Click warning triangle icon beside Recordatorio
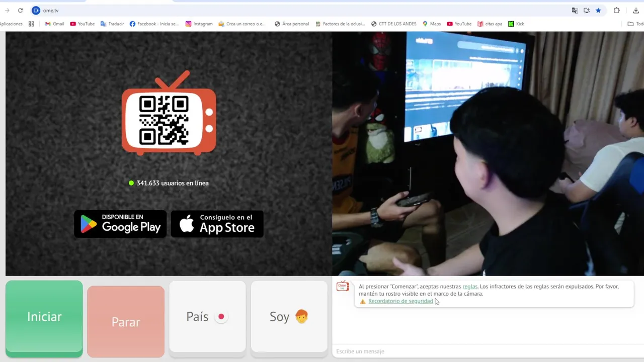The width and height of the screenshot is (644, 362). coord(363,302)
